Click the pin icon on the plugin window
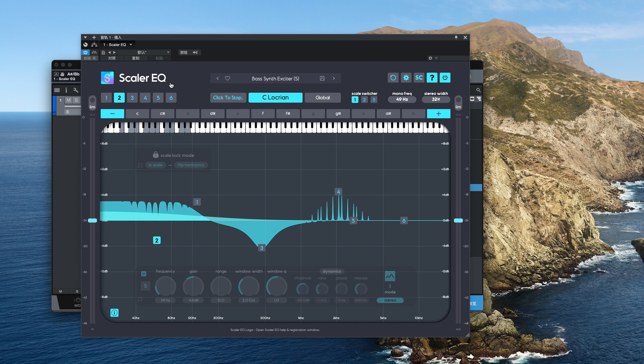 [x=456, y=37]
